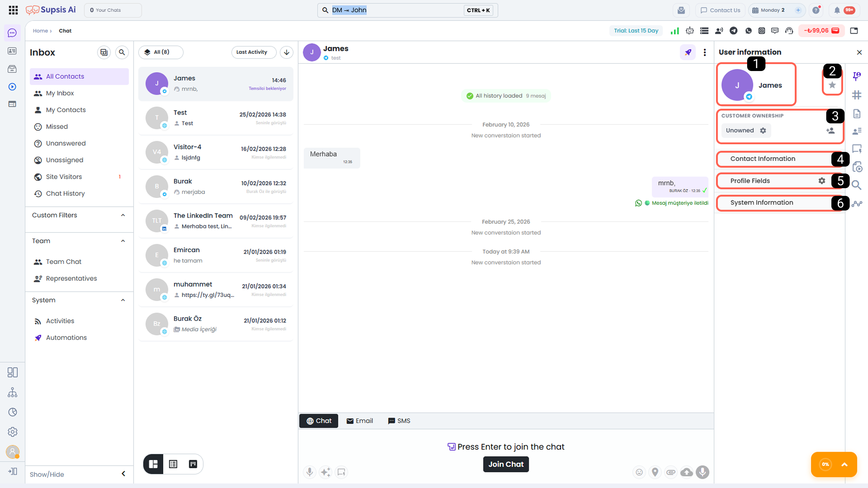Star James as favorite contact

click(x=832, y=85)
